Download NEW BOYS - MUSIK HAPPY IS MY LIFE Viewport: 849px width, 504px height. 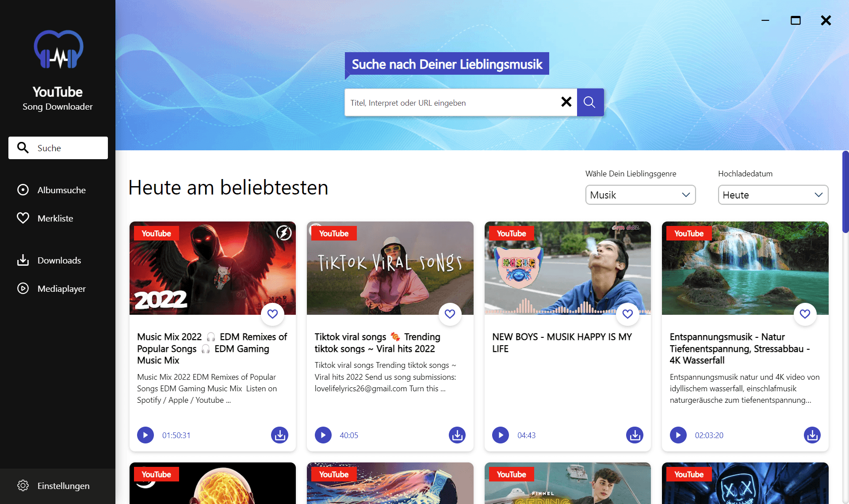[x=635, y=435]
